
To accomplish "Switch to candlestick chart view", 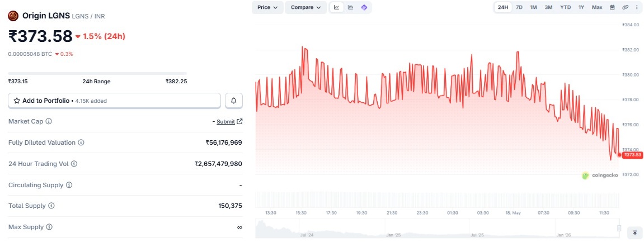I will [x=350, y=7].
